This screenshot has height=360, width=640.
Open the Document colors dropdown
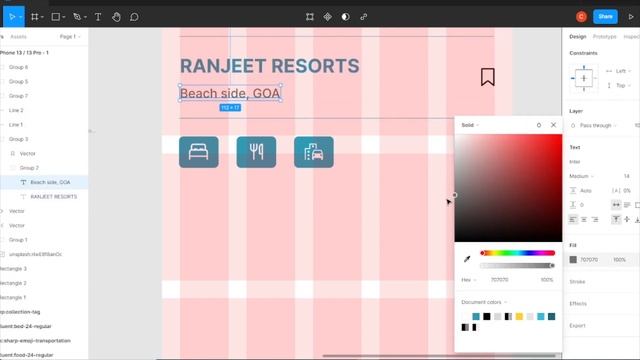tap(484, 302)
